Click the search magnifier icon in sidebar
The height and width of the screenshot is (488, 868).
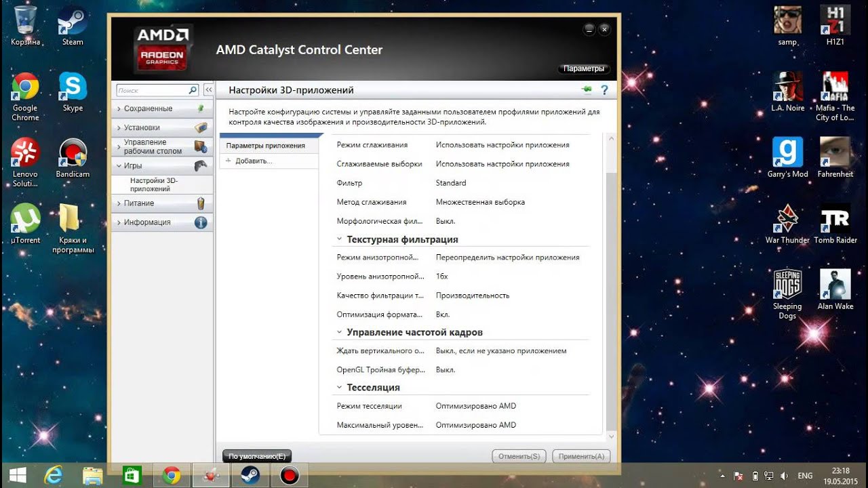point(193,89)
